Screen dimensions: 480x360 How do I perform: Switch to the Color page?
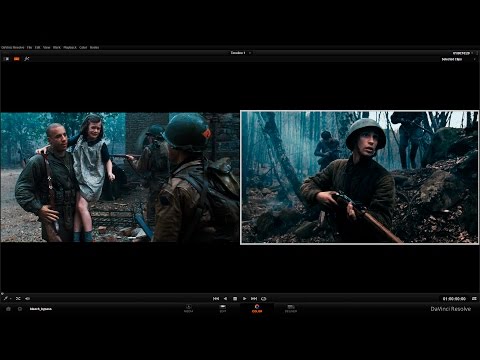tap(257, 309)
